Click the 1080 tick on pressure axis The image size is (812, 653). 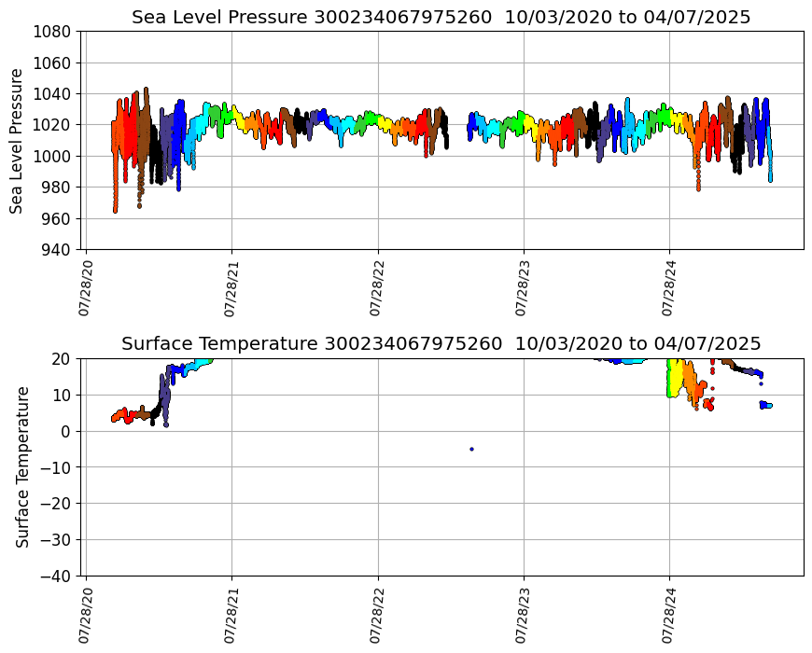point(55,32)
